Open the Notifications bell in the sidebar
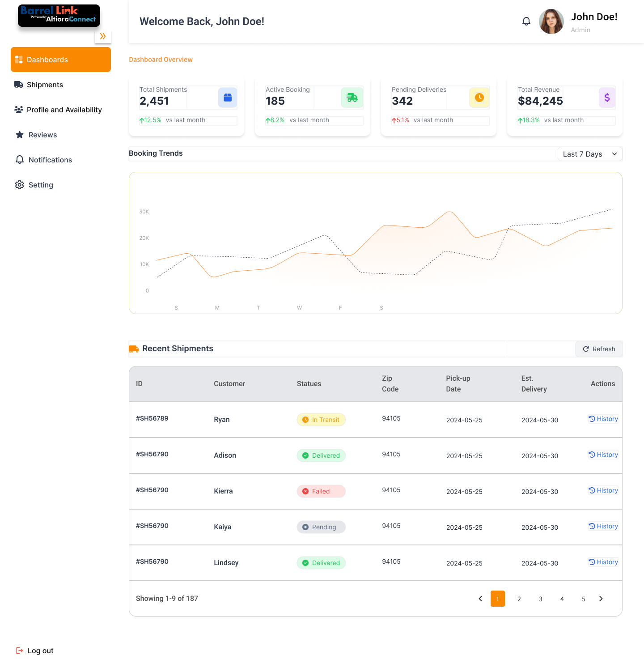 [x=19, y=160]
